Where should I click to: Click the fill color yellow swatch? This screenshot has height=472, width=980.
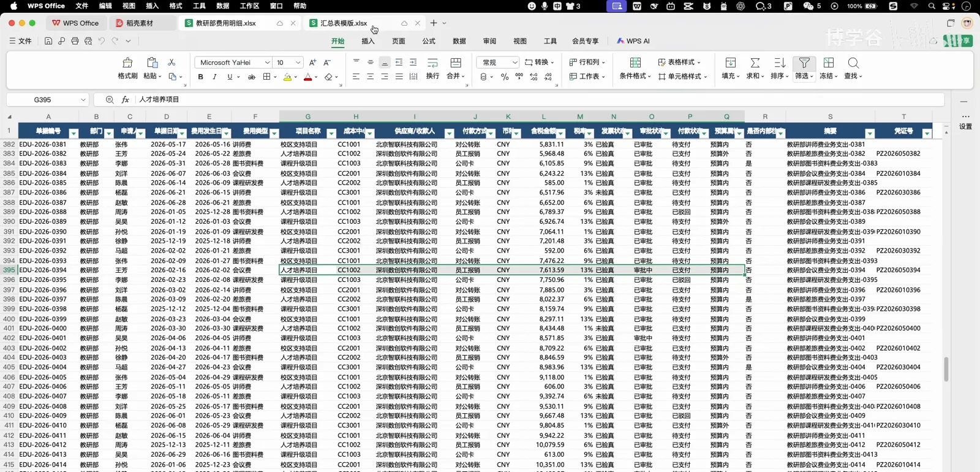[x=287, y=77]
